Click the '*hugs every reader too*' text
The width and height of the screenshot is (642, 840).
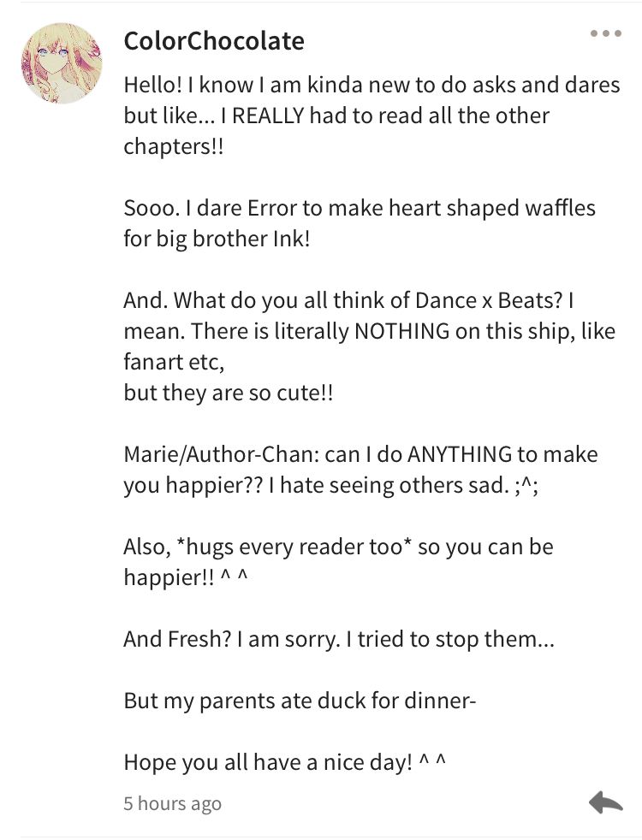[x=294, y=547]
